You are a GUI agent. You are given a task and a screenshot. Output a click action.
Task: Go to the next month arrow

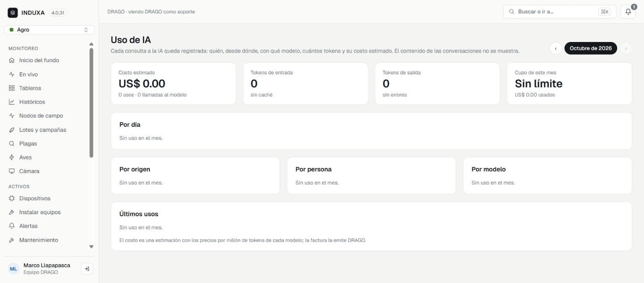coord(626,48)
